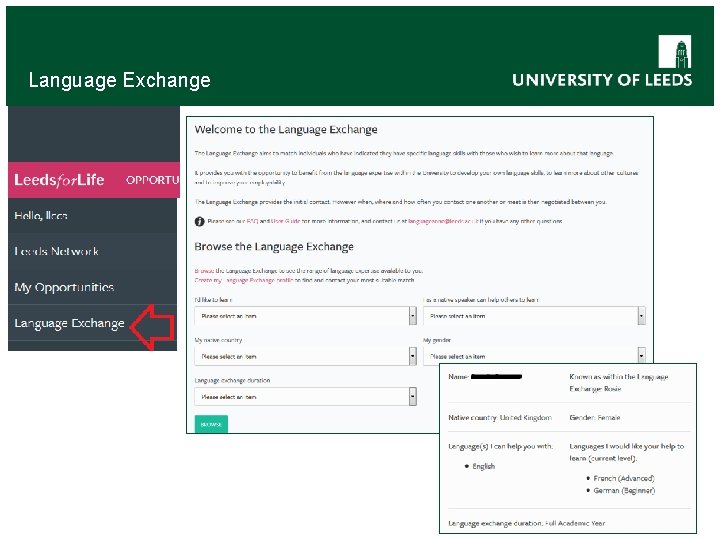Open the native speaker help dropdown
720x540 pixels.
tap(534, 316)
